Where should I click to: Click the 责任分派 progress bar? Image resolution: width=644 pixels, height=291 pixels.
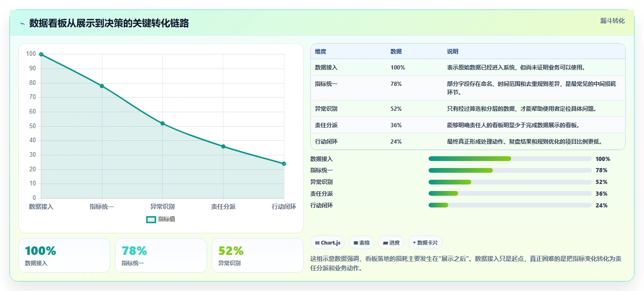click(x=510, y=193)
